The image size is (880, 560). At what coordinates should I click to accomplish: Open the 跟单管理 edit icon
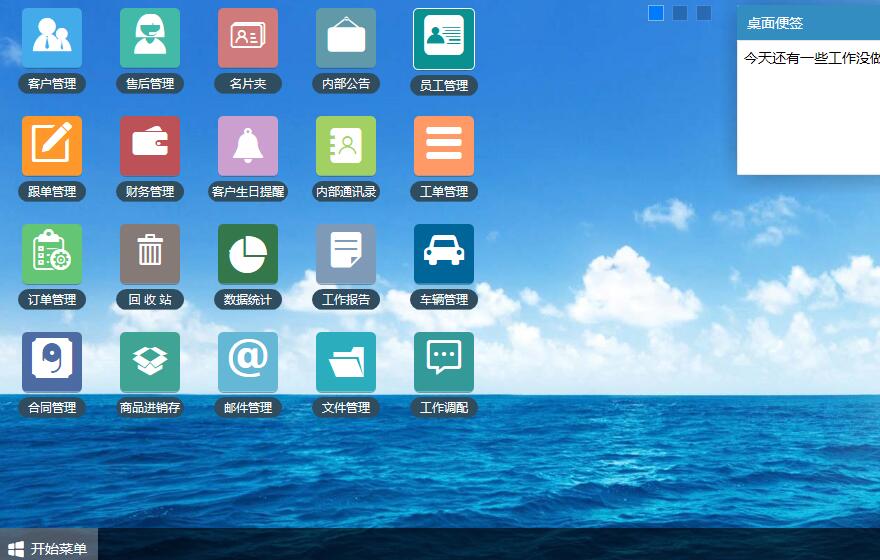click(52, 146)
